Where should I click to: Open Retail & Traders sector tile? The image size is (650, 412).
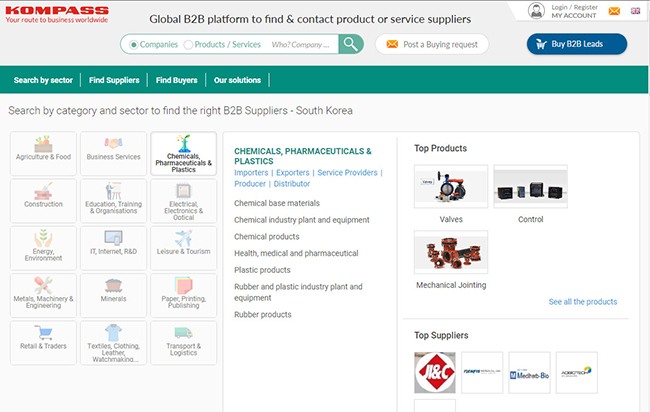point(44,342)
